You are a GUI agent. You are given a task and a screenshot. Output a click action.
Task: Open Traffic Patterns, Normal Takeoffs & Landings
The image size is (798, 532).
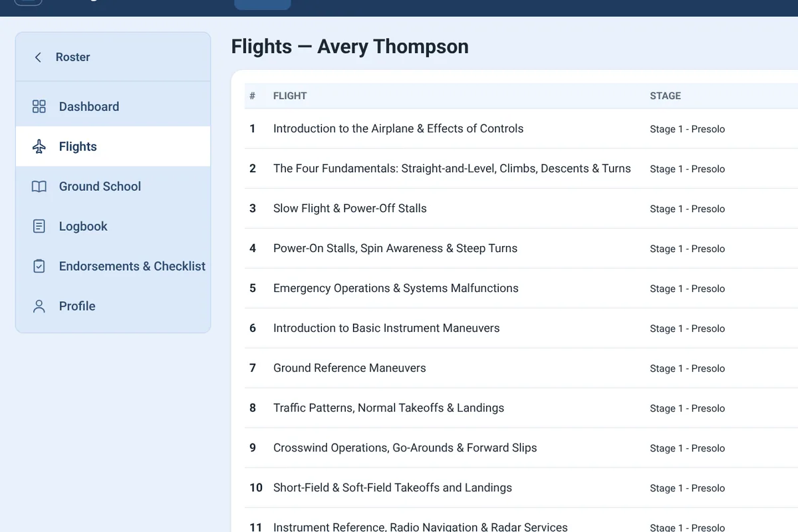pyautogui.click(x=388, y=408)
